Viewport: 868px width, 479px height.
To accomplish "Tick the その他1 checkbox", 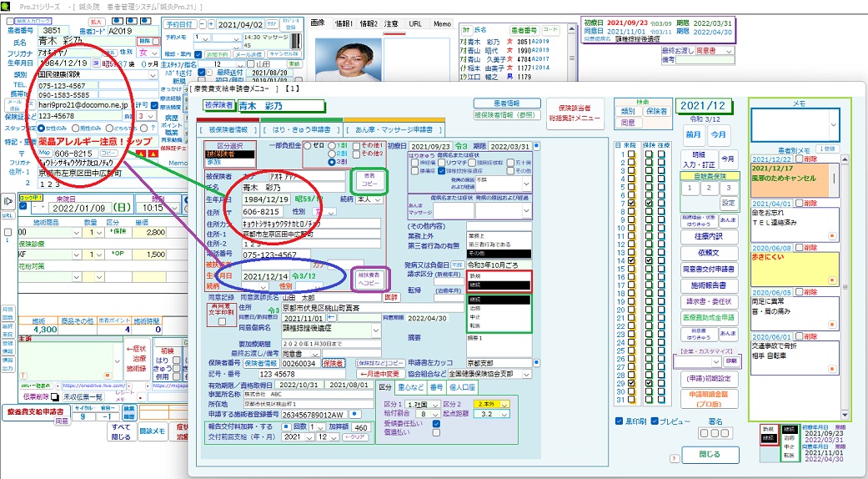I will [x=355, y=146].
